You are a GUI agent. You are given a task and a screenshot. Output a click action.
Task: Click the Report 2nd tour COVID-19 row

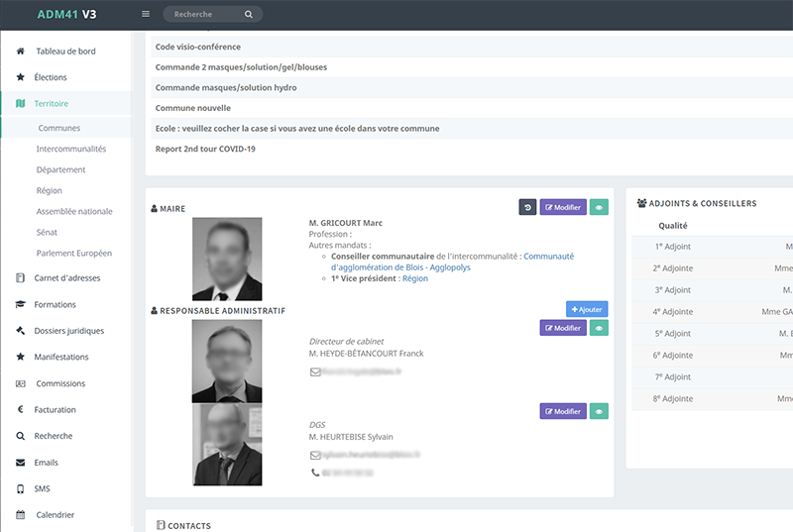pos(472,149)
